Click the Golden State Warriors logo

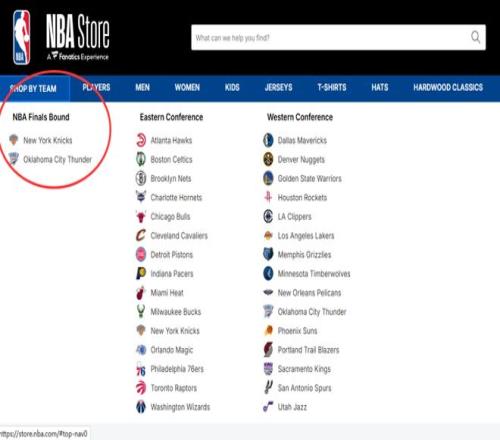coord(268,178)
